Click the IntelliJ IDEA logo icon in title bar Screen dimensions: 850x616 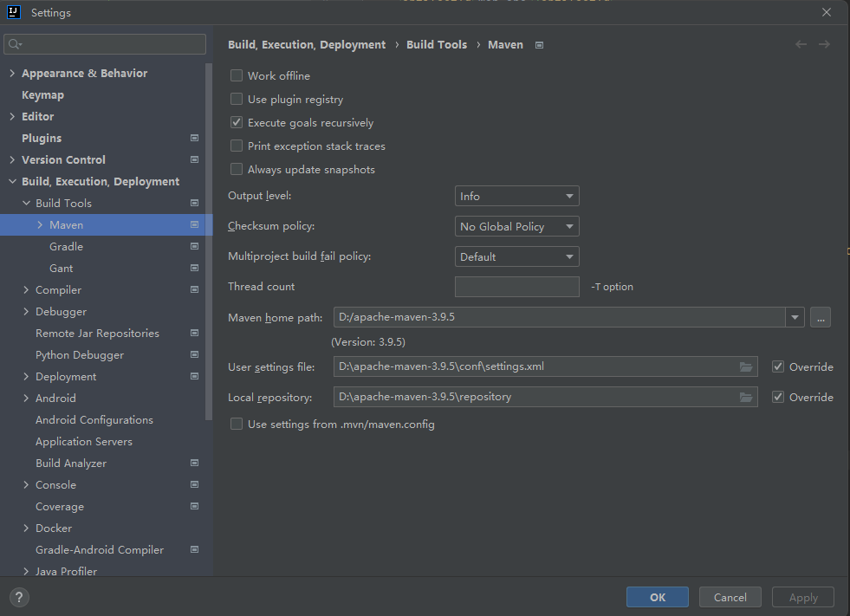tap(14, 12)
